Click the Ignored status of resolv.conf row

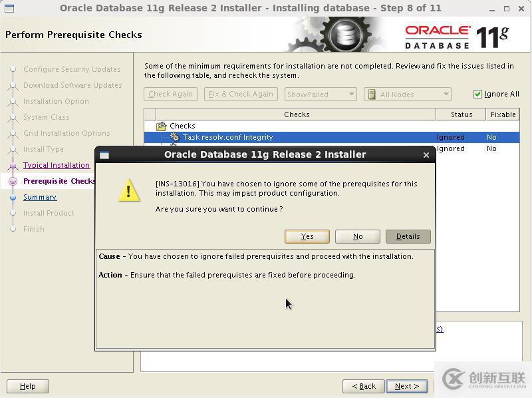tap(451, 137)
